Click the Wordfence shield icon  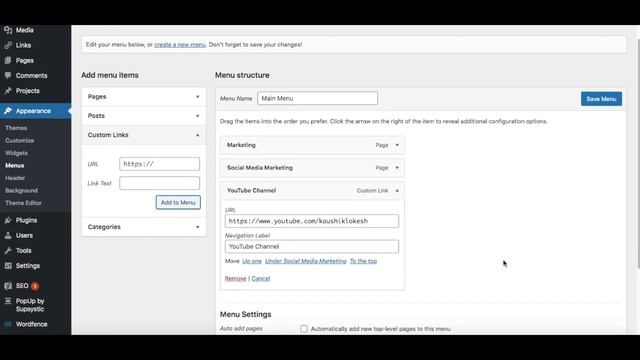point(8,324)
